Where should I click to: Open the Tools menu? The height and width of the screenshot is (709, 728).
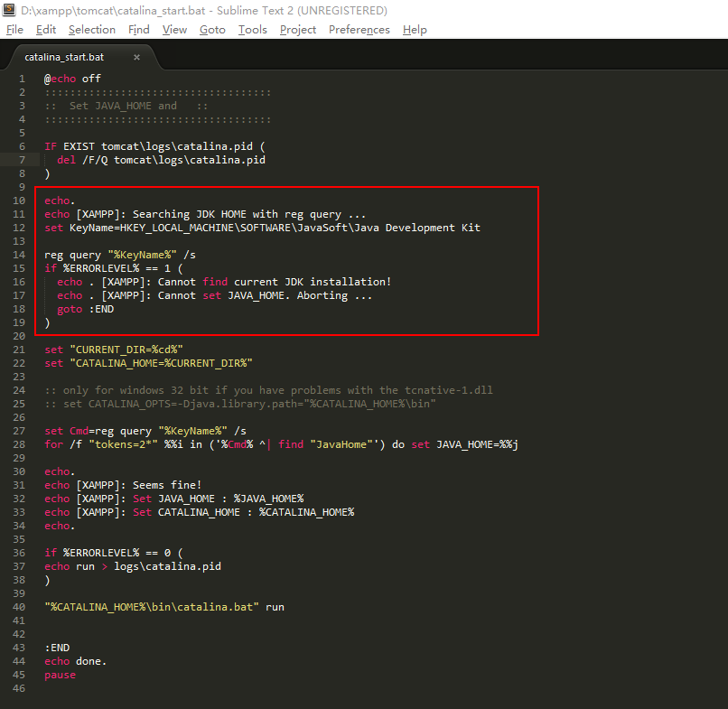253,30
